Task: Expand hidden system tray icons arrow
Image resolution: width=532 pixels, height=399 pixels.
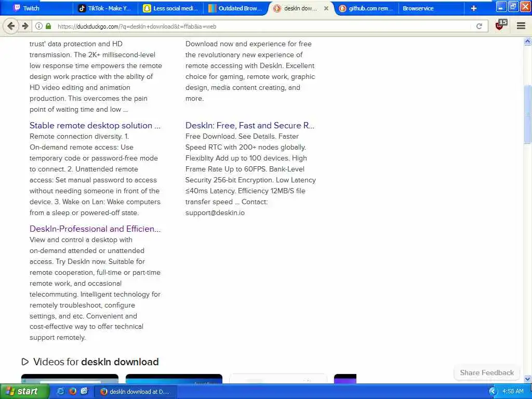Action: point(493,392)
